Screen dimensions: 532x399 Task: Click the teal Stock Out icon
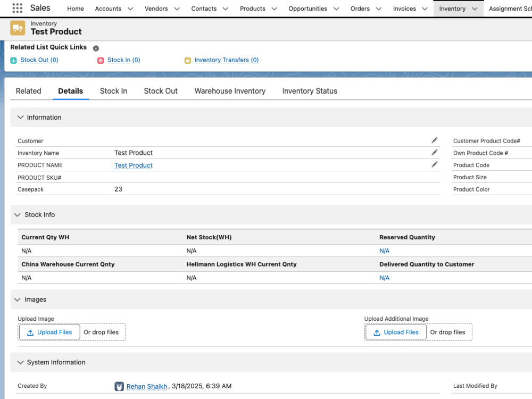pyautogui.click(x=14, y=61)
